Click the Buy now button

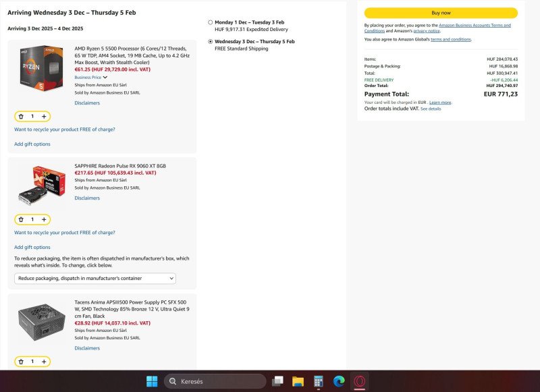coord(441,13)
